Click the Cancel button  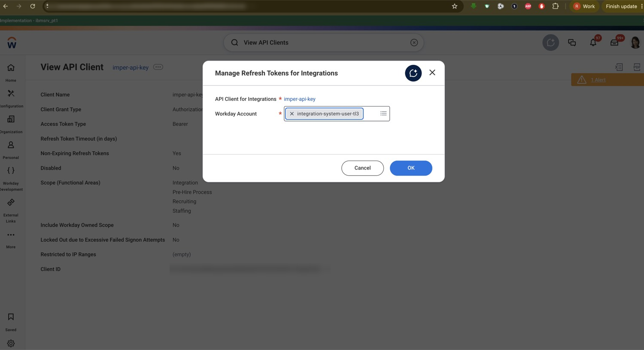[362, 168]
